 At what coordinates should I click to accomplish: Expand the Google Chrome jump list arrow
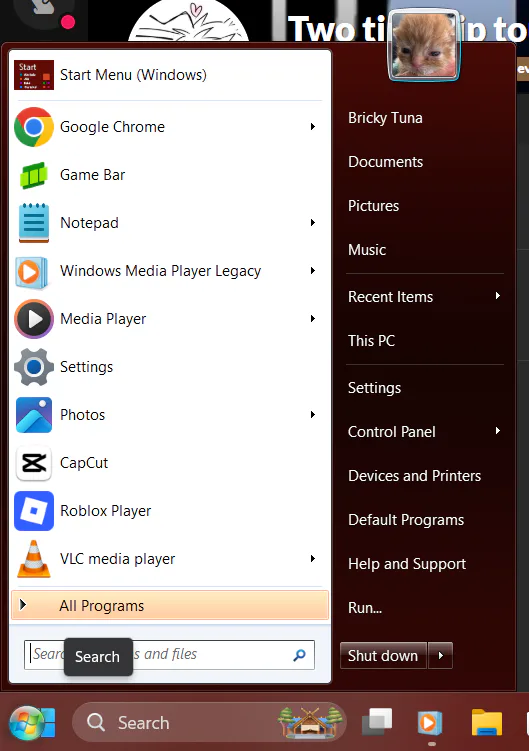(x=313, y=127)
